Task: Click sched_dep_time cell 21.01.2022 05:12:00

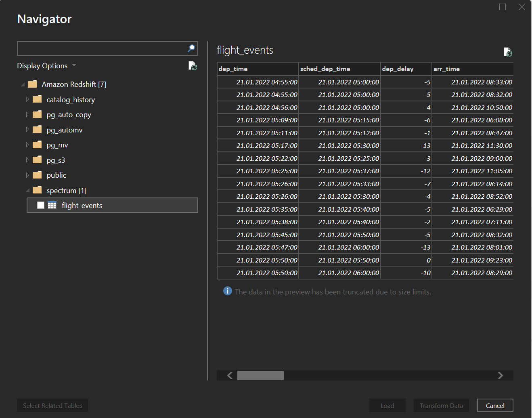Action: pos(339,133)
